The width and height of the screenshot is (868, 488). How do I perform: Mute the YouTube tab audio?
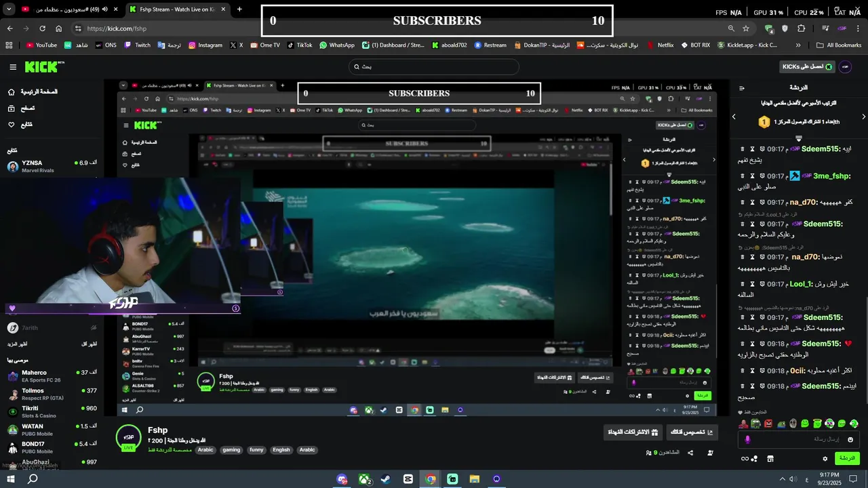106,9
